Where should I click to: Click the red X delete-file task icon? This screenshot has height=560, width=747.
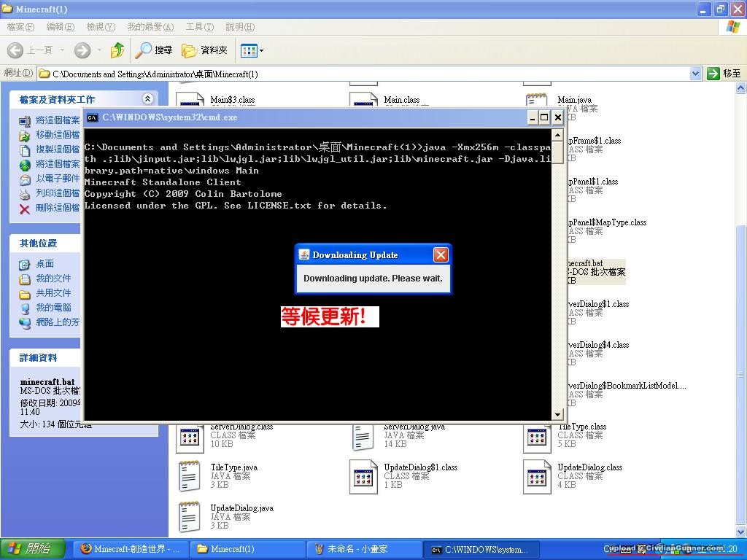pyautogui.click(x=25, y=209)
